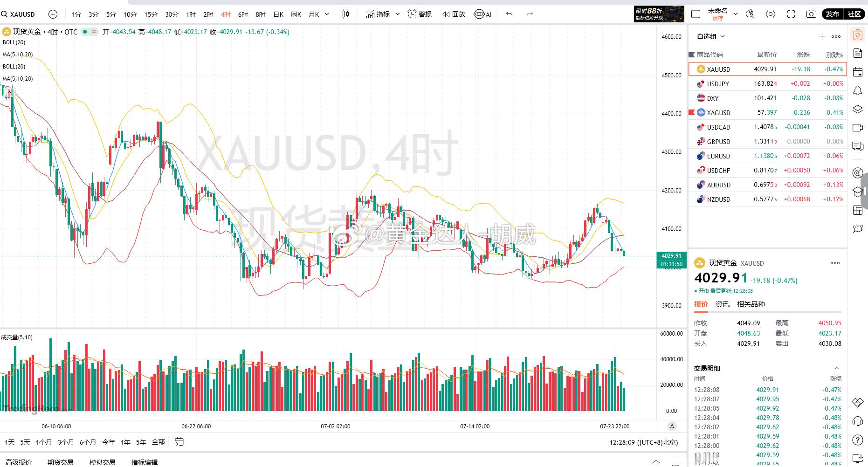Click the add-symbol plus icon beside XAUUSD search
Screen dimensions: 868x467
click(x=53, y=14)
